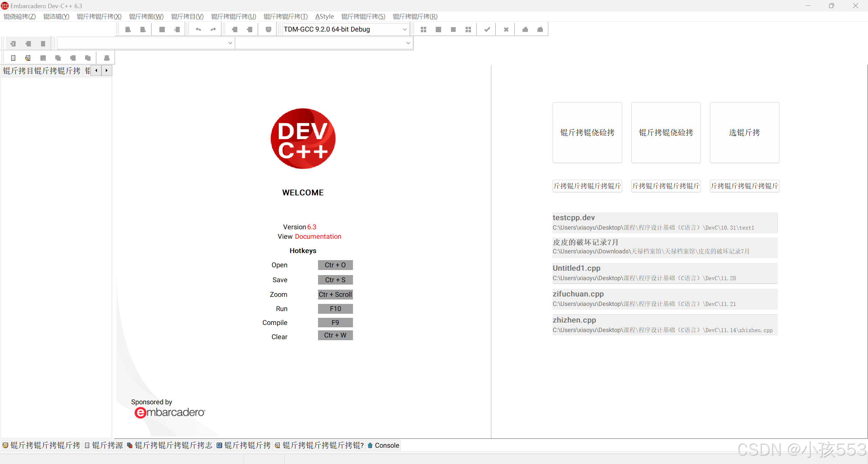
Task: Click the red 6.3 version link
Action: coord(312,227)
